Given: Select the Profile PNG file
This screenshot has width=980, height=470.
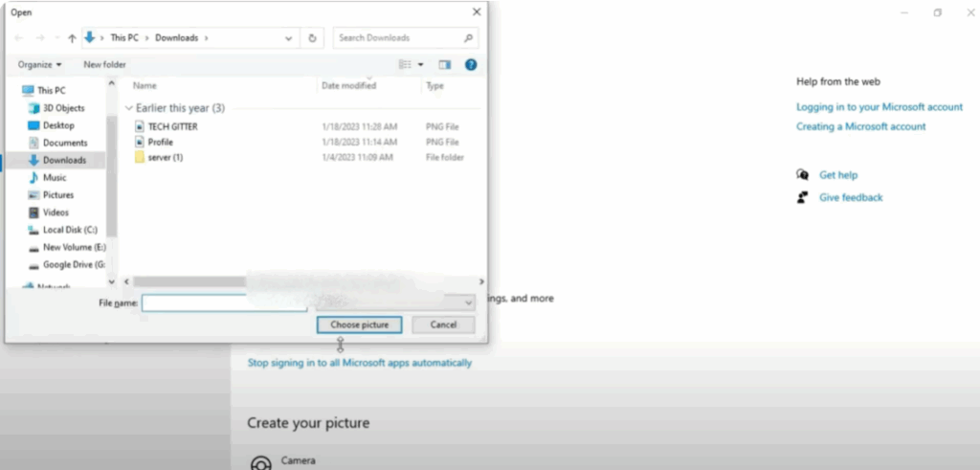Looking at the screenshot, I should 160,142.
